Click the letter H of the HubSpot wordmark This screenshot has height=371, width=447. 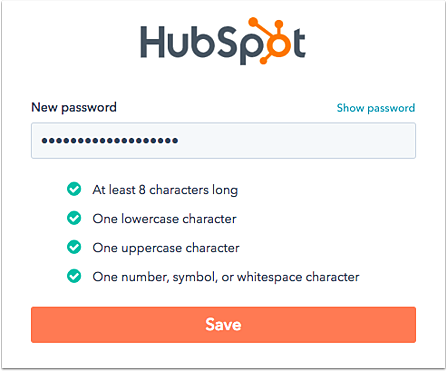(153, 42)
